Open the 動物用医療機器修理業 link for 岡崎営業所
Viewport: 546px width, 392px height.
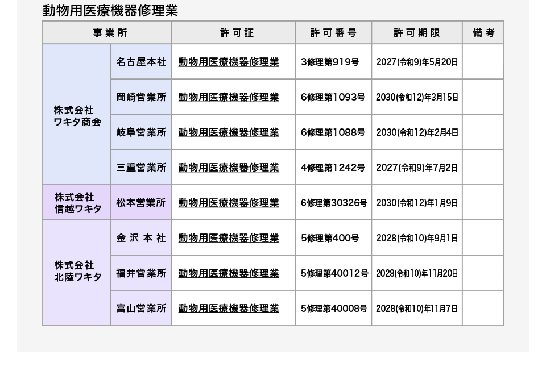click(x=229, y=97)
